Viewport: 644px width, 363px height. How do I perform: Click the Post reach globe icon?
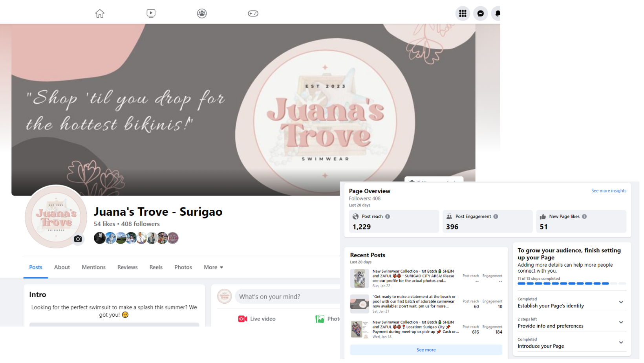click(355, 216)
